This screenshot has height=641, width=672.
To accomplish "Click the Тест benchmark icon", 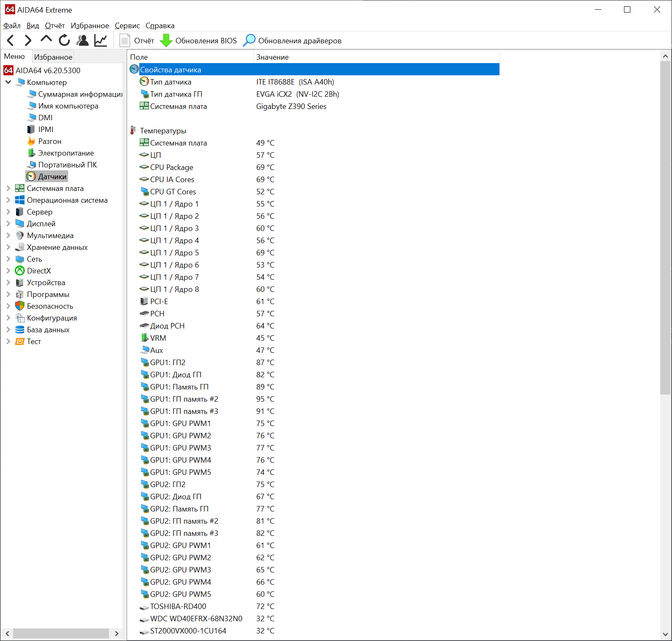I will pos(20,342).
